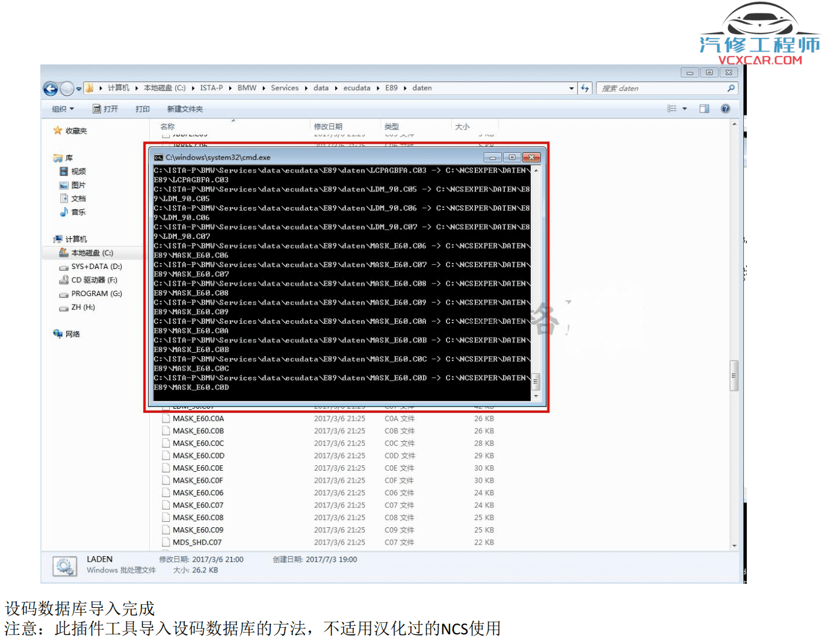
Task: Select the 网络 network icon in sidebar
Action: pos(58,334)
